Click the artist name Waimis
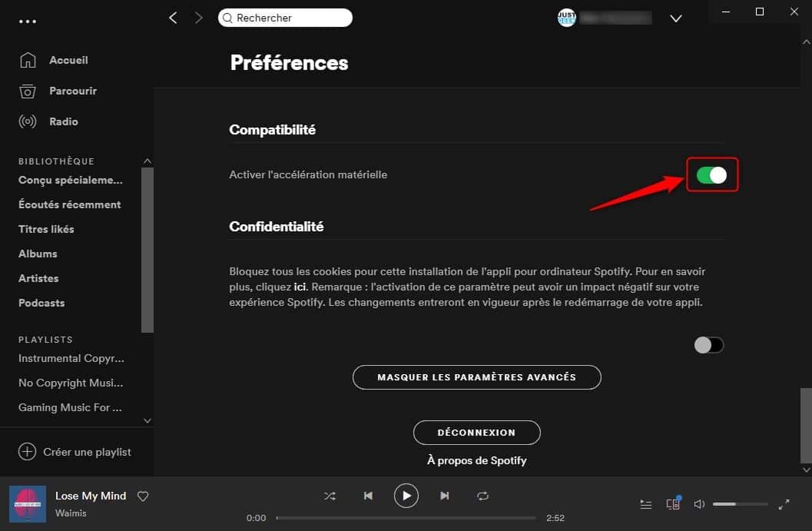 [71, 513]
